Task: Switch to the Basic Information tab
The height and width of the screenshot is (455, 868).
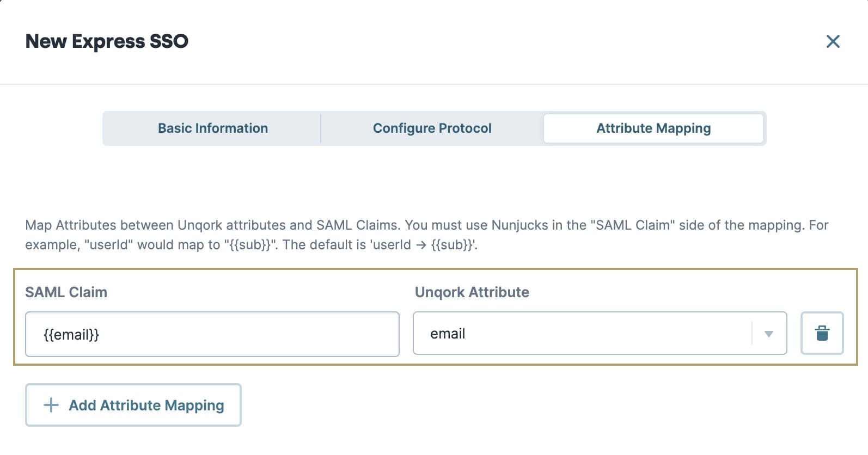Action: click(213, 128)
